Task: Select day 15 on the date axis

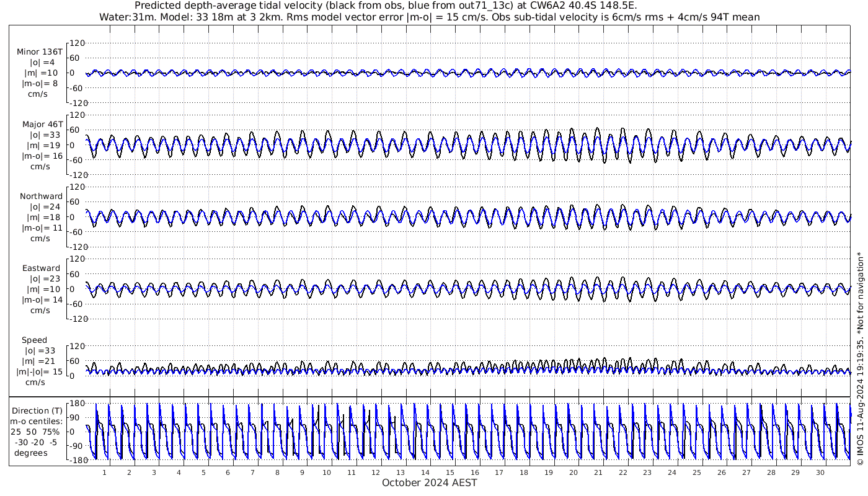Action: pyautogui.click(x=450, y=472)
